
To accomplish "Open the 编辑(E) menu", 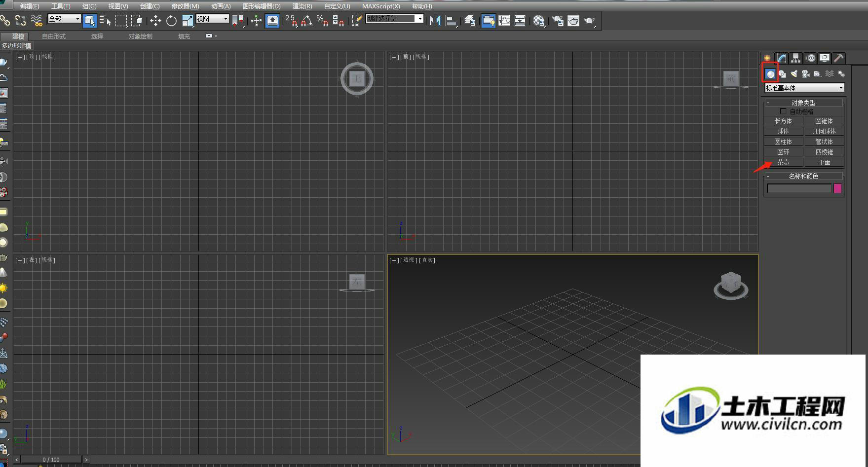I will pyautogui.click(x=30, y=6).
